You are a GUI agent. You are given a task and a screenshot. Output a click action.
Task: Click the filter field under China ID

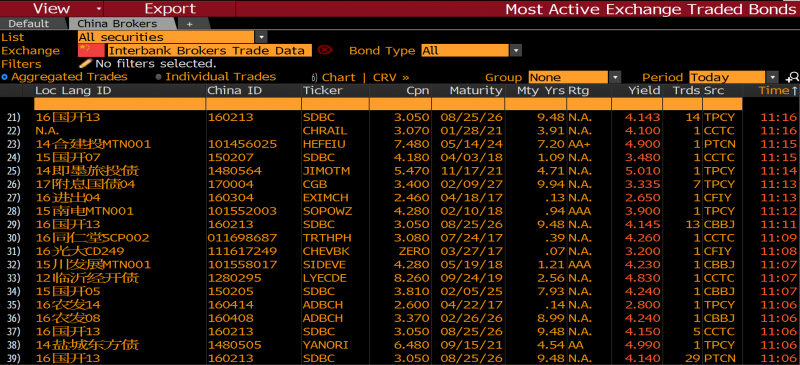click(253, 104)
